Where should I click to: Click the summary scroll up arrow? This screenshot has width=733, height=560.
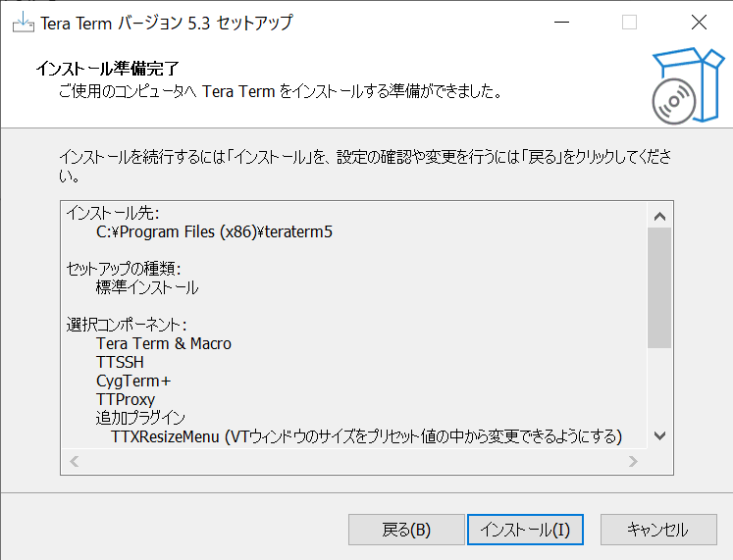click(x=659, y=216)
